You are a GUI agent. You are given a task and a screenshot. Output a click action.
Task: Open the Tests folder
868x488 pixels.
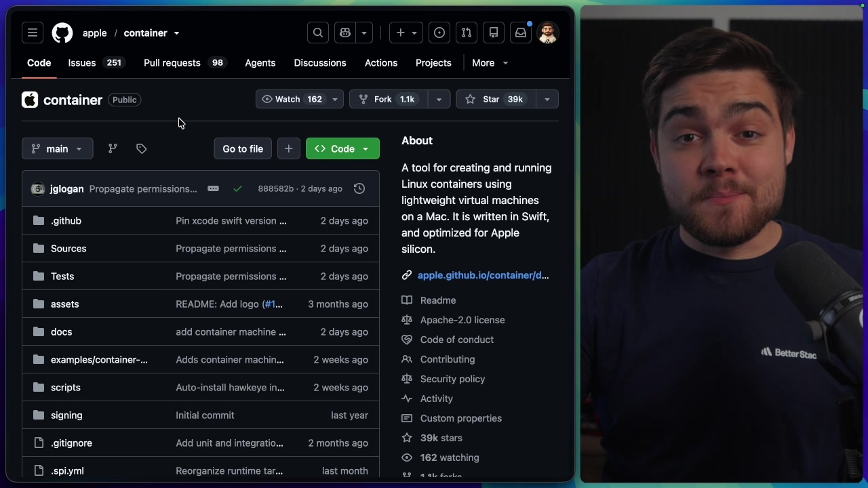(x=62, y=277)
